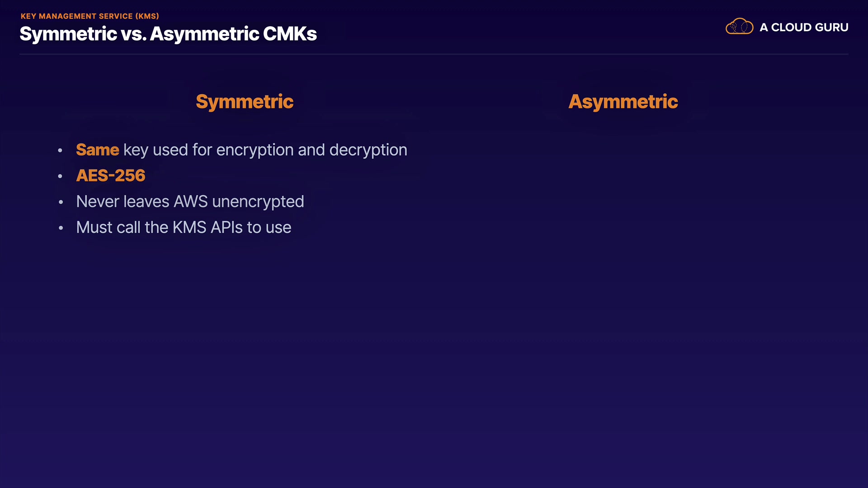Click the horizontal divider line under the title
868x488 pixels.
[x=434, y=54]
